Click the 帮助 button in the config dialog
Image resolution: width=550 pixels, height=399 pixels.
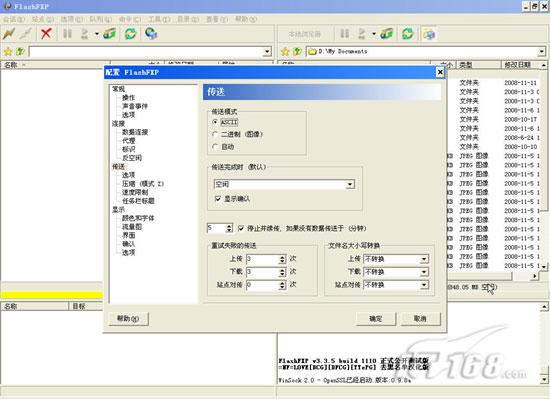pyautogui.click(x=128, y=319)
